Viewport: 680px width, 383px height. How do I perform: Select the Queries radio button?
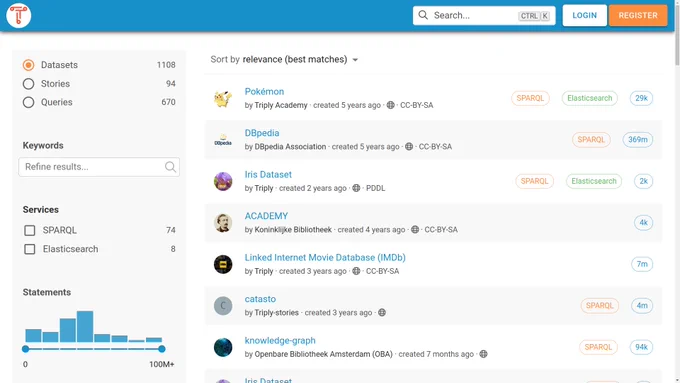(29, 102)
